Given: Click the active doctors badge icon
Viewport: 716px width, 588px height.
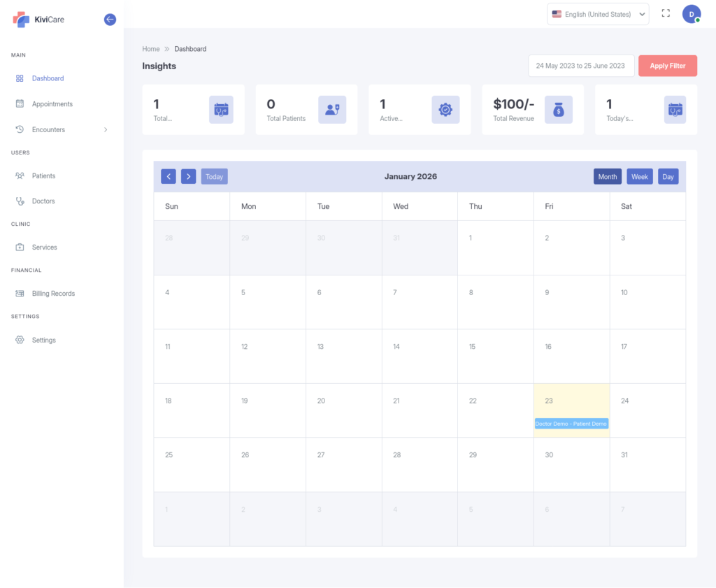Looking at the screenshot, I should pyautogui.click(x=445, y=110).
